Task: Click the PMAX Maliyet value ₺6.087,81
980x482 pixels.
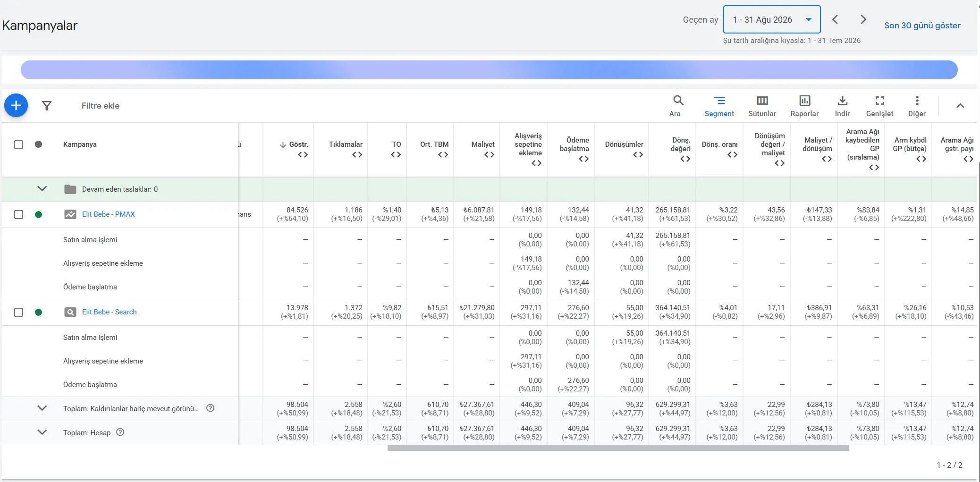Action: pyautogui.click(x=479, y=210)
